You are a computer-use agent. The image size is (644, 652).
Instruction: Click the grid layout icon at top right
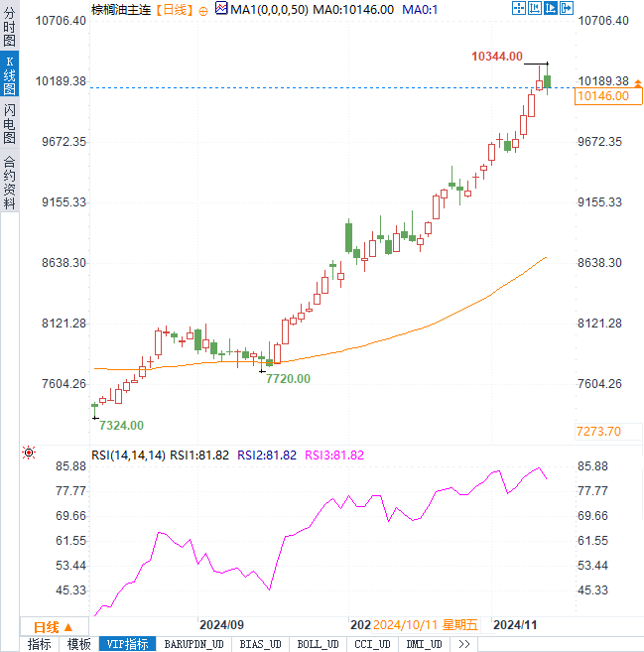point(567,8)
